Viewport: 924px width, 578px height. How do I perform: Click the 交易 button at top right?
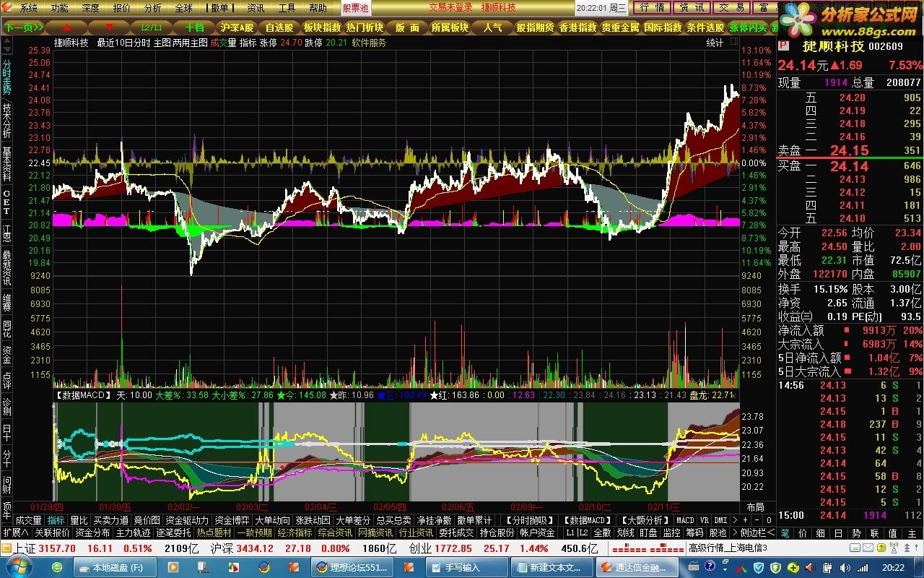click(x=733, y=7)
